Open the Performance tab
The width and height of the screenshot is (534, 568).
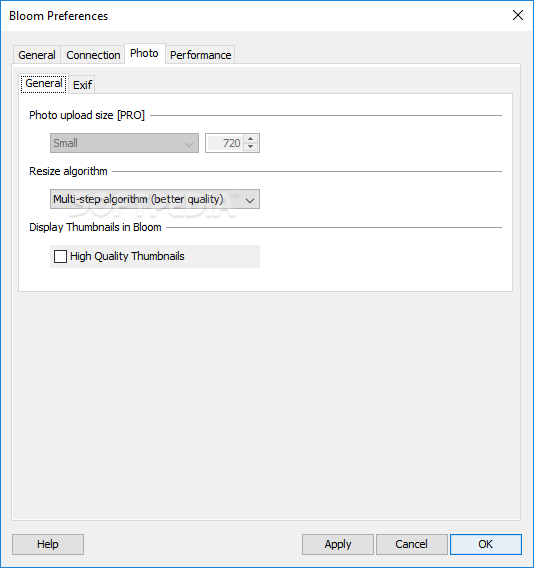pyautogui.click(x=200, y=55)
